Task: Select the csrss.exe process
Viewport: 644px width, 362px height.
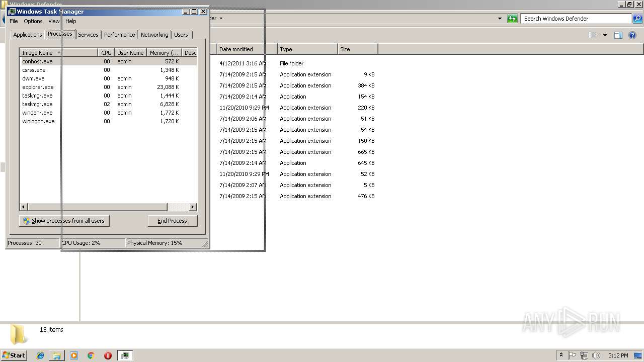Action: point(108,70)
